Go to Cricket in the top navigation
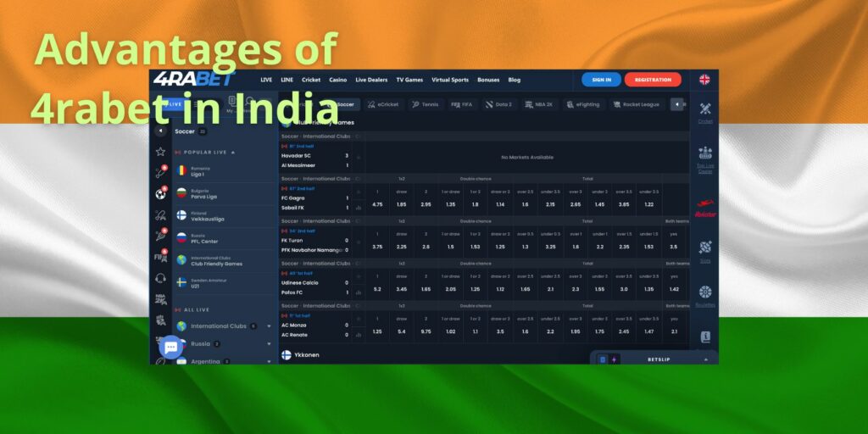Screen dimensions: 868x434 311,80
